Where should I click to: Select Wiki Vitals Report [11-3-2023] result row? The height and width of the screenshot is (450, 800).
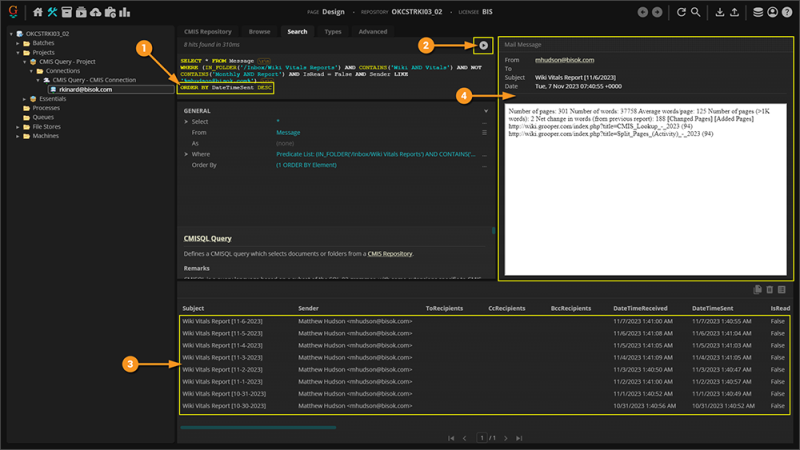coord(224,356)
